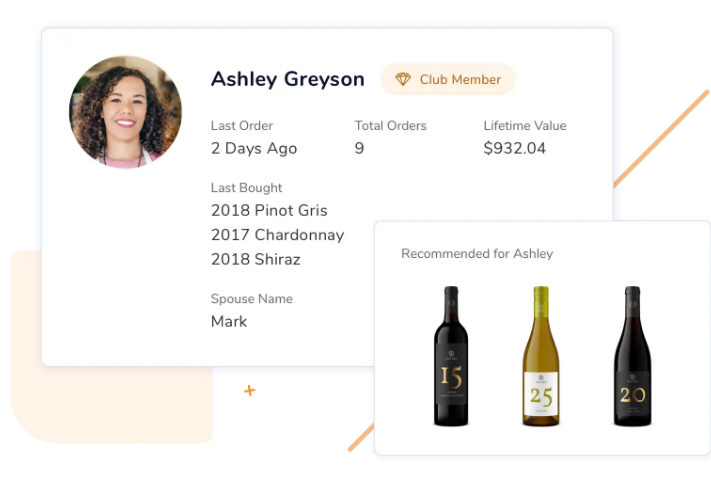Click the spouse name Mark

(x=229, y=321)
